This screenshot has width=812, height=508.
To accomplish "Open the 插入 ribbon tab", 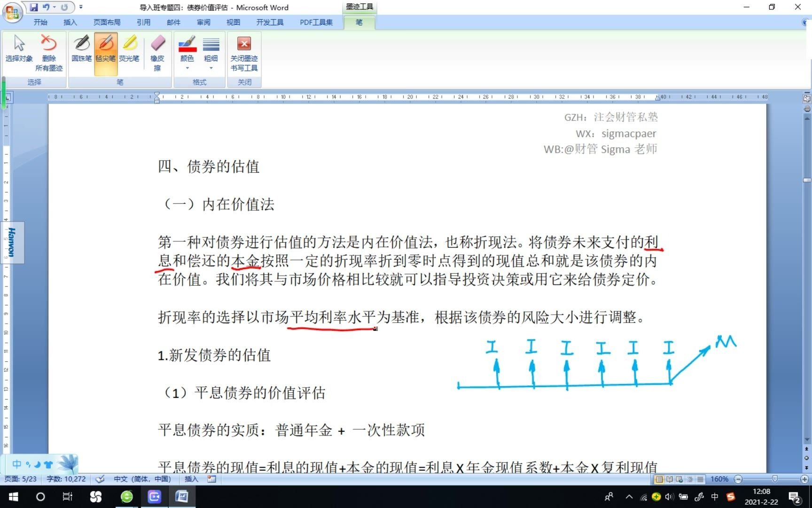I will coord(70,22).
